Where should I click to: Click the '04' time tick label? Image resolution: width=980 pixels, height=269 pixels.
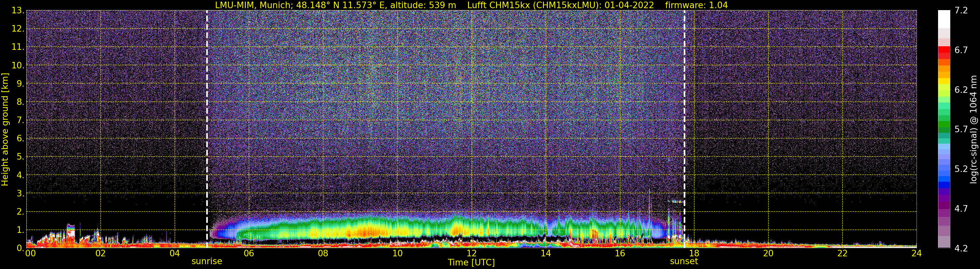coord(175,253)
